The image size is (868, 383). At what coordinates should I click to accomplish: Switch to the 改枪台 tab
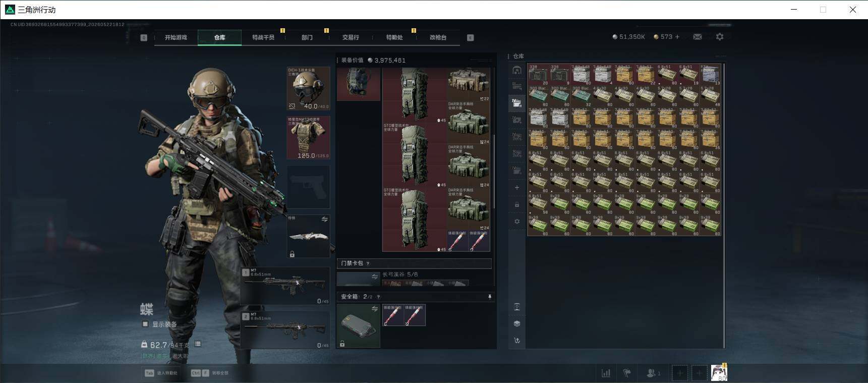[438, 37]
